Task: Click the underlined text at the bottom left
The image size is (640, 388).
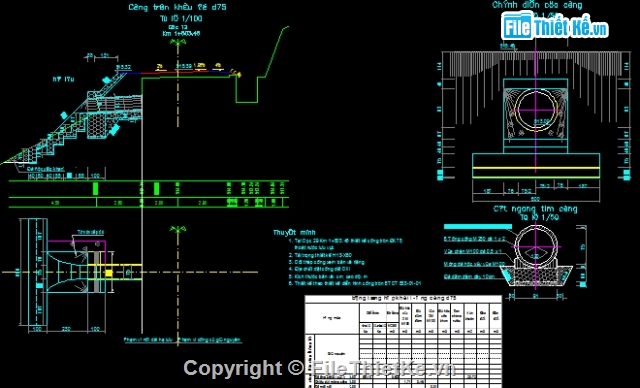Action: (x=149, y=339)
